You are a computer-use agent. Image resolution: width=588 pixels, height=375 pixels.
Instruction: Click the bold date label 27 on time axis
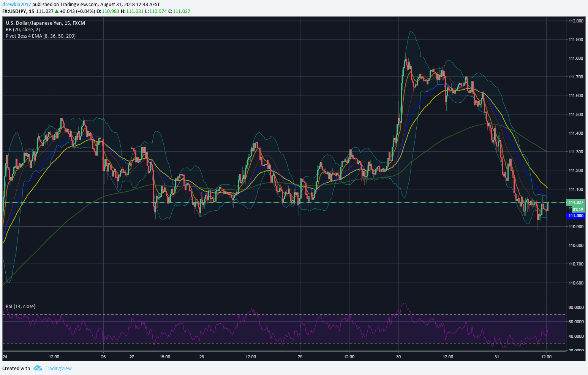pyautogui.click(x=132, y=357)
